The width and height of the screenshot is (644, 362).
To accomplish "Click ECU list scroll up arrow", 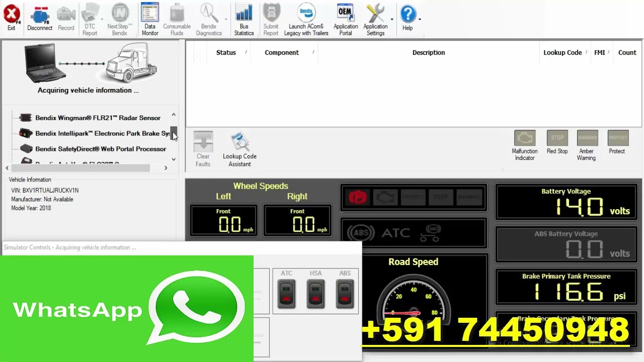I will [174, 115].
